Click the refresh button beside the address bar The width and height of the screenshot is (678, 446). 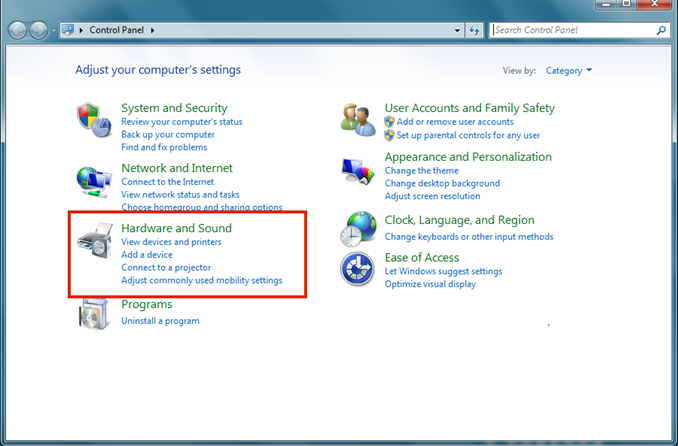[x=474, y=30]
